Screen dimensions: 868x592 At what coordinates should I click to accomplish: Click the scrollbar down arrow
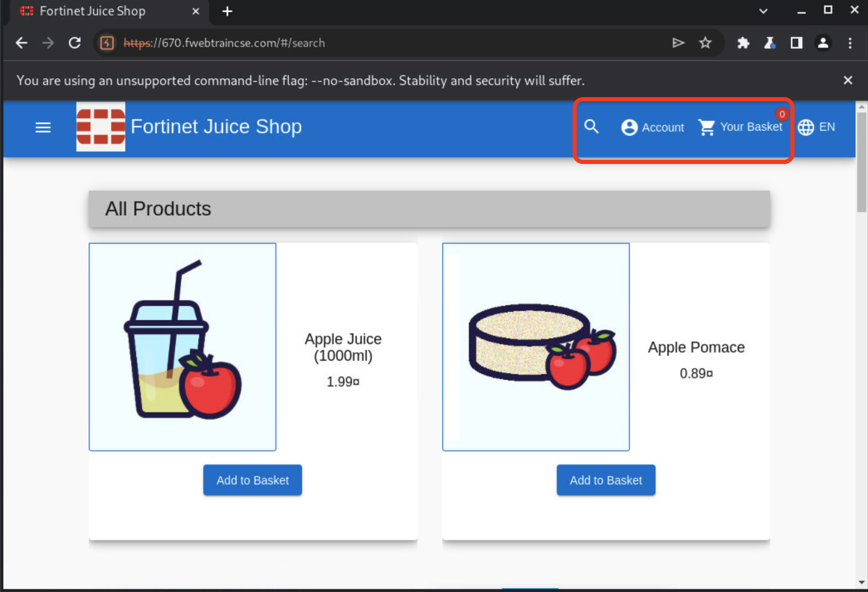pyautogui.click(x=862, y=582)
